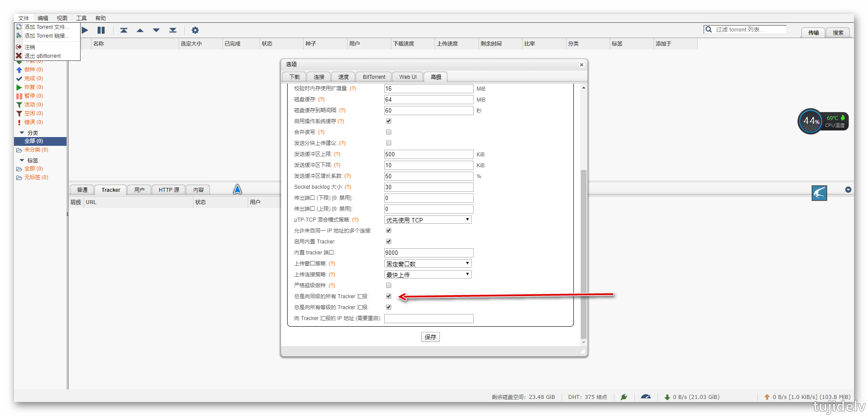This screenshot has height=416, width=868.
Task: Uncheck 总是向同级的所有 Tracker 汇报
Action: point(389,296)
